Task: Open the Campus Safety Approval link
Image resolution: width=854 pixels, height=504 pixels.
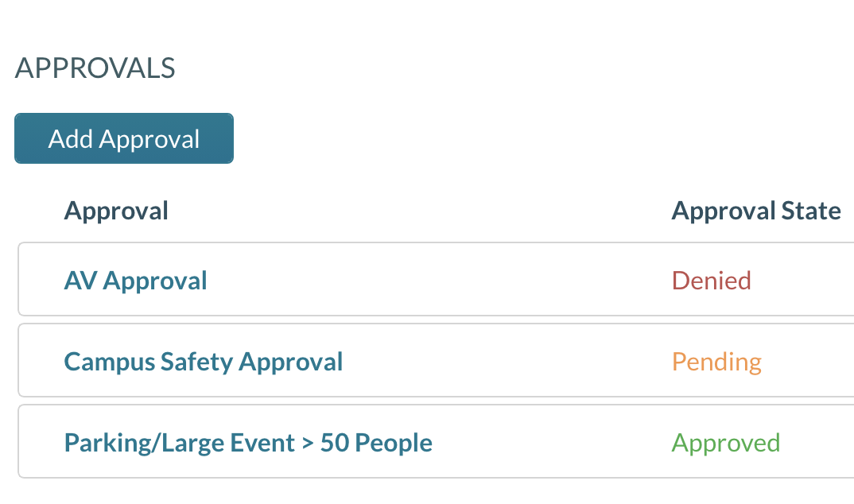Action: tap(203, 362)
